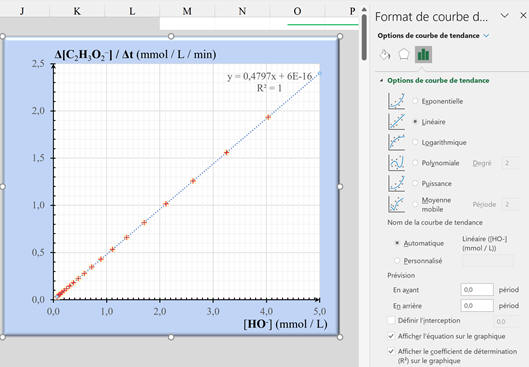Viewport: 529px width, 367px height.
Task: Click the scrollbar up arrow
Action: pyautogui.click(x=364, y=9)
